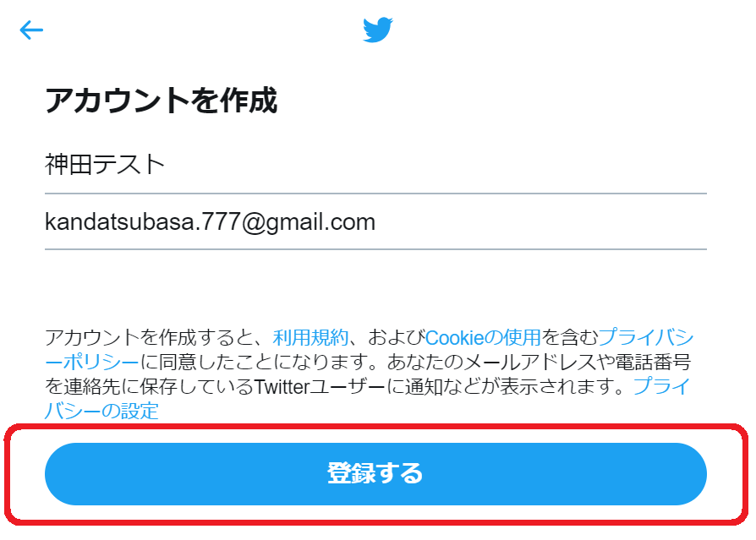Click the word Twitterユーザー in the disclaimer
The height and width of the screenshot is (540, 756).
319,386
